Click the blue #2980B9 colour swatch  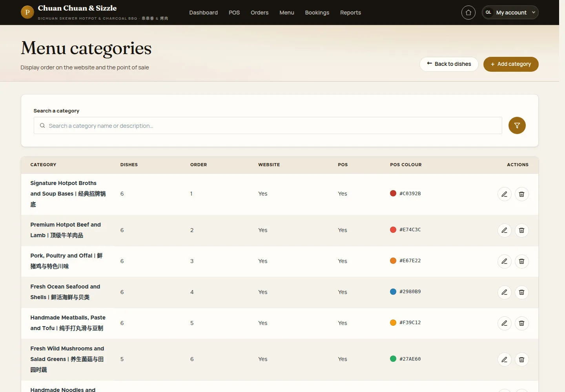[x=393, y=292]
